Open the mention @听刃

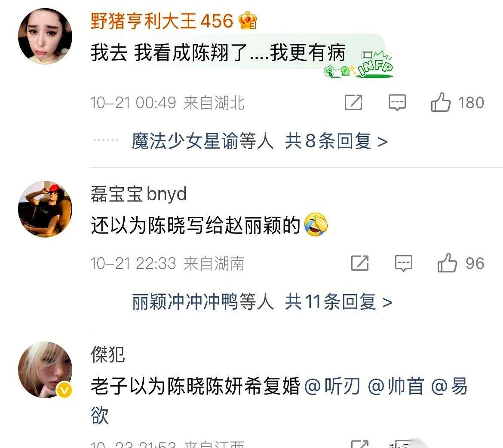[332, 386]
